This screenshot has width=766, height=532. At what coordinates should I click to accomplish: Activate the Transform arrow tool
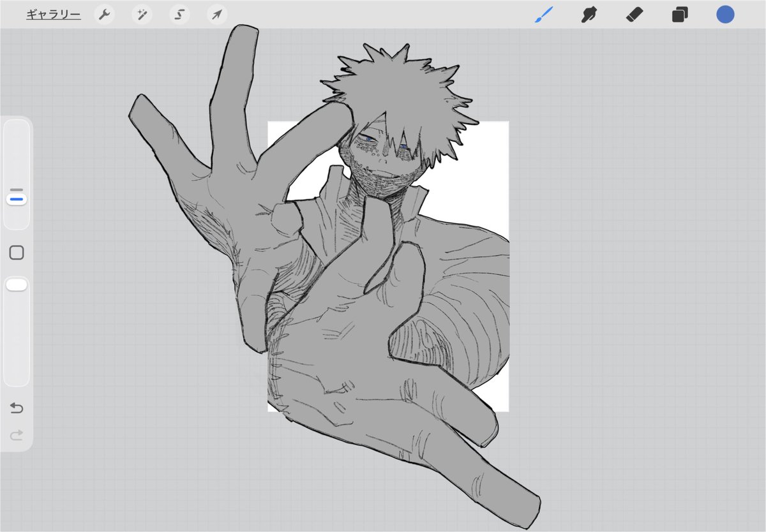[x=217, y=14]
